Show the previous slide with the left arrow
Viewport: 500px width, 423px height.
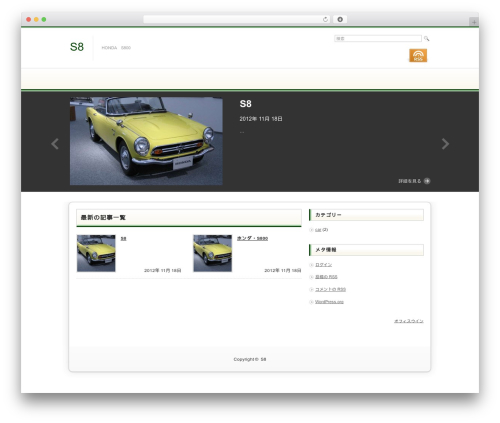coord(55,144)
